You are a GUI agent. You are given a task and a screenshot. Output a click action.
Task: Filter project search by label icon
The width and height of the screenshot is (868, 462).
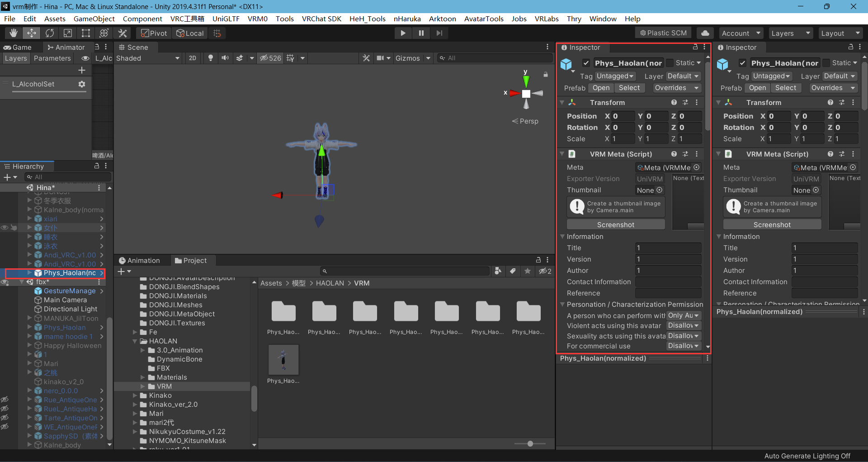(513, 271)
